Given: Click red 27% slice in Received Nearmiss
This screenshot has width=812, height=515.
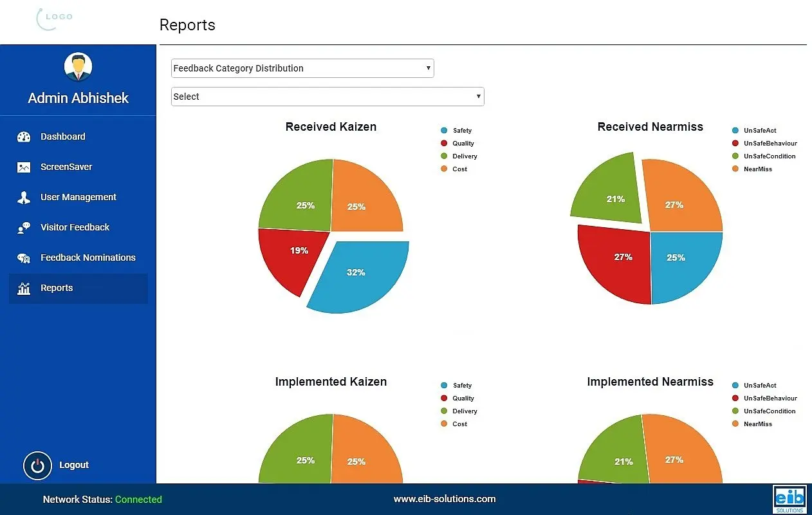Looking at the screenshot, I should (x=614, y=264).
